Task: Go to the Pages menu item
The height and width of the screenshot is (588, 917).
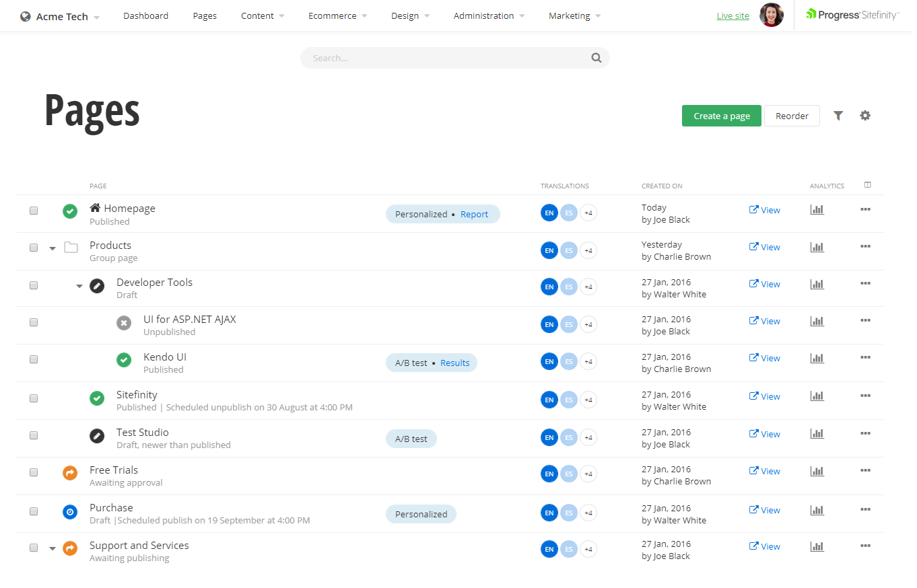Action: pos(205,15)
